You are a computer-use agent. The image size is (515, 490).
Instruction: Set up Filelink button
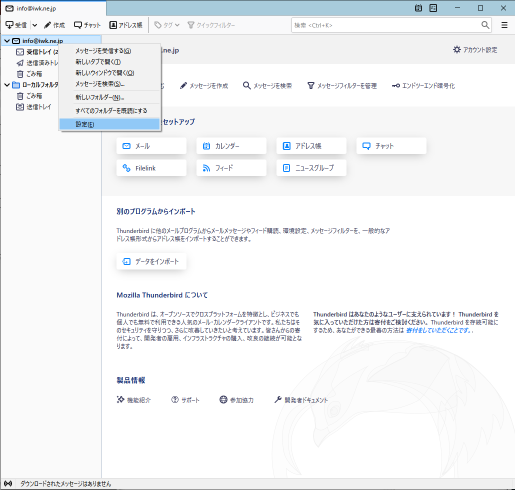pos(151,168)
